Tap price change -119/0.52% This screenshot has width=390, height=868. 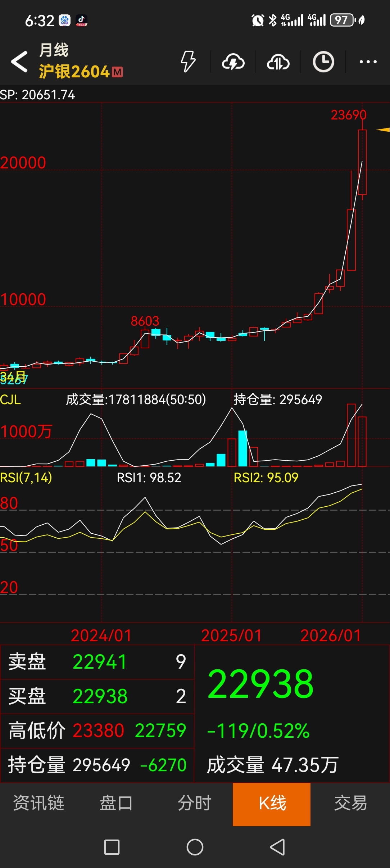(x=258, y=731)
